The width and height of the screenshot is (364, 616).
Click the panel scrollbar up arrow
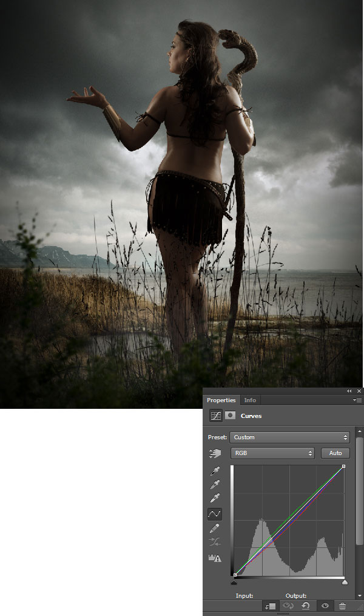pyautogui.click(x=359, y=431)
